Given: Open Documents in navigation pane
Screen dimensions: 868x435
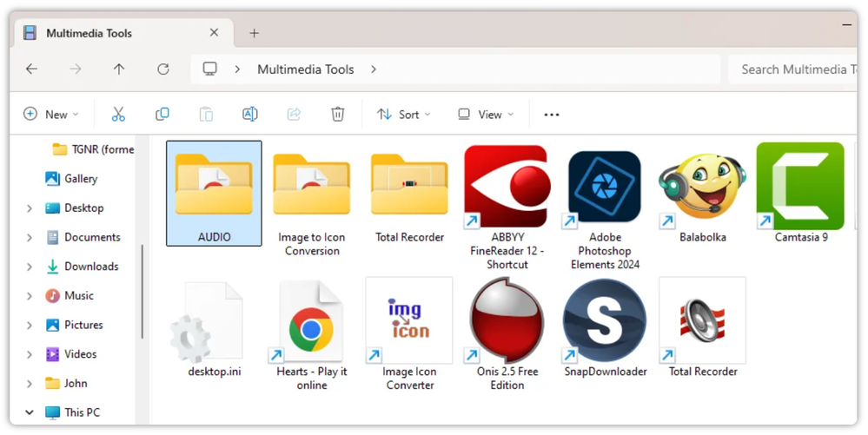Looking at the screenshot, I should (83, 237).
